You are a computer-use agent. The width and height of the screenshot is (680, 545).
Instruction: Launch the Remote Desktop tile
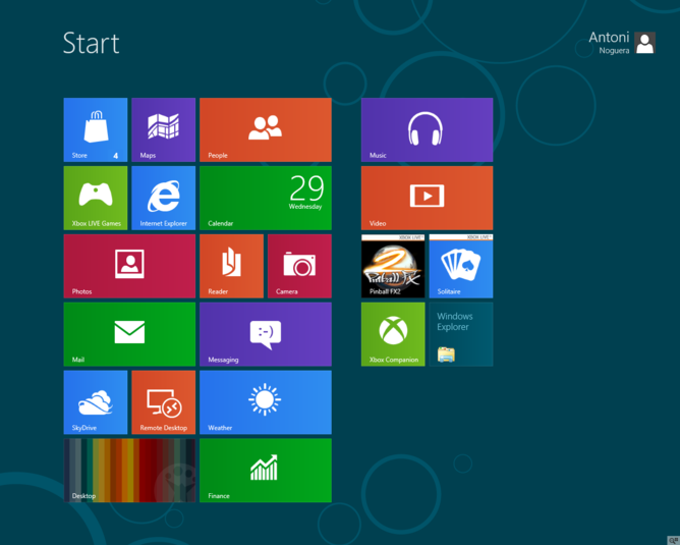click(163, 402)
